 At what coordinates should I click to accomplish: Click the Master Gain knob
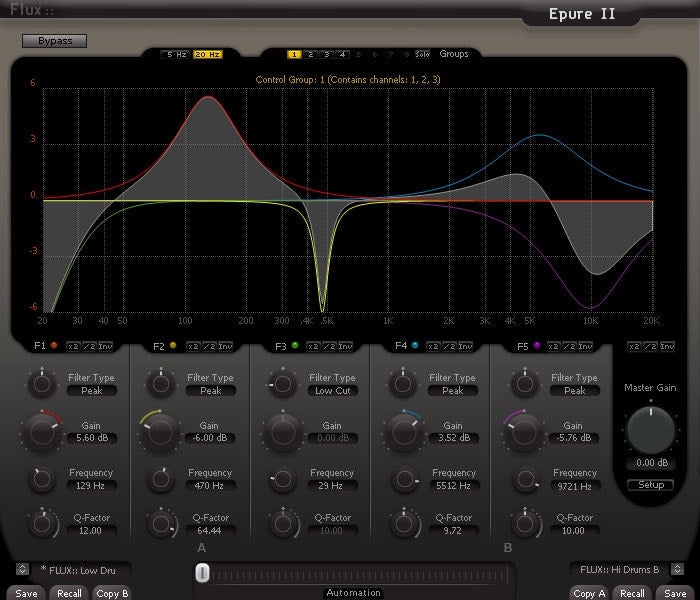pos(650,430)
